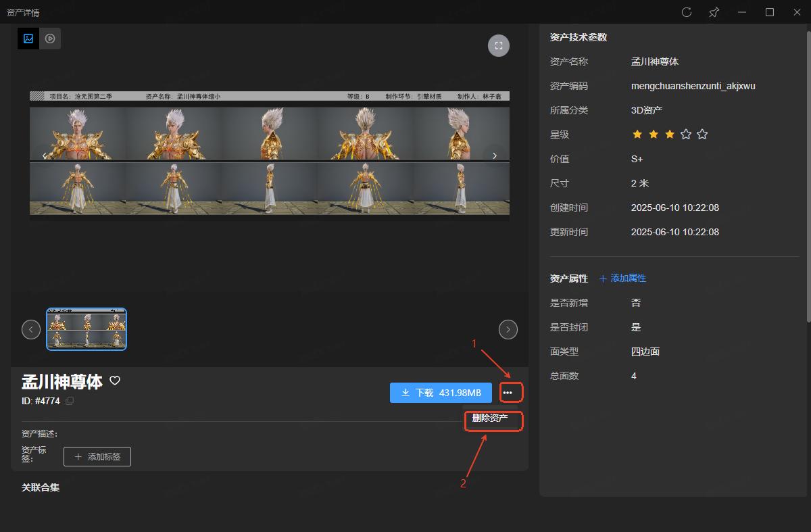Switch to image preview mode
811x532 pixels.
28,39
